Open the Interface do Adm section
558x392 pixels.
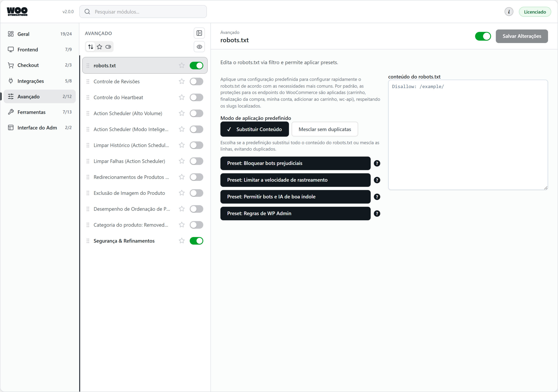click(40, 128)
